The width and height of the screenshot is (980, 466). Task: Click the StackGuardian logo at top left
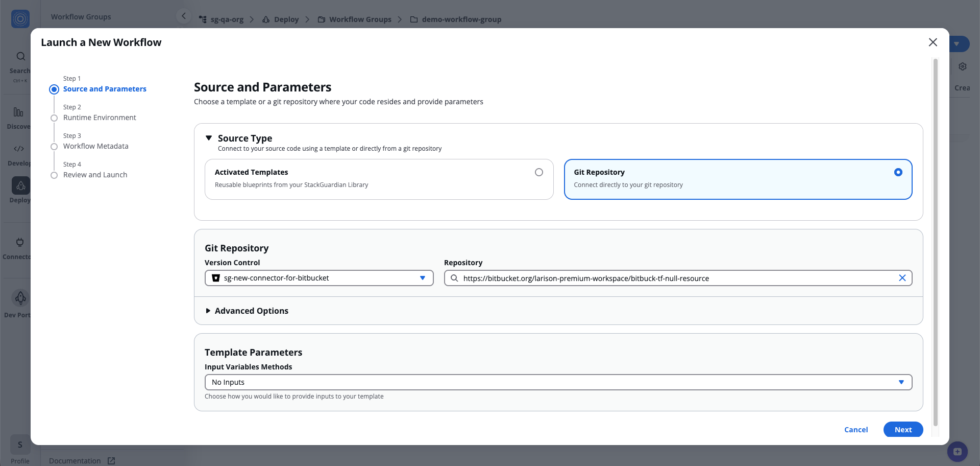click(20, 19)
